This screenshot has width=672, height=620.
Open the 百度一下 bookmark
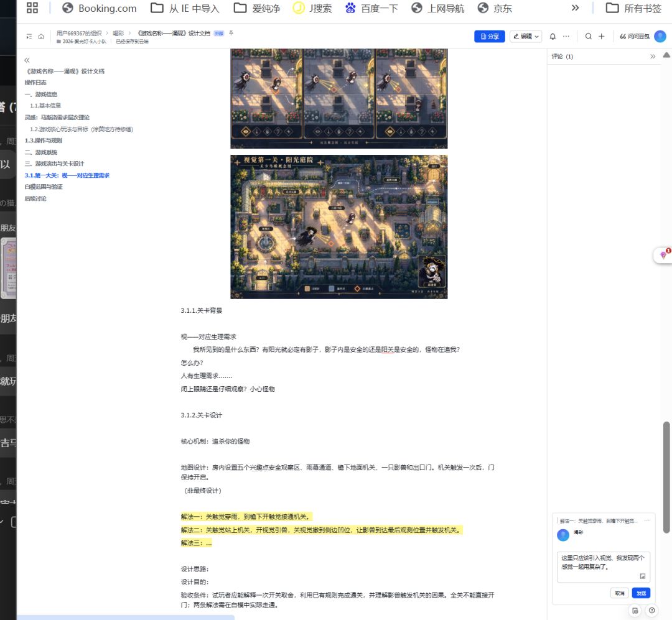point(371,8)
